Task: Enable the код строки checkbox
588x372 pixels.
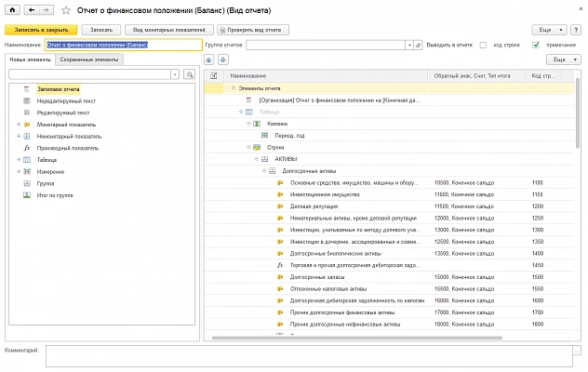Action: [x=483, y=45]
